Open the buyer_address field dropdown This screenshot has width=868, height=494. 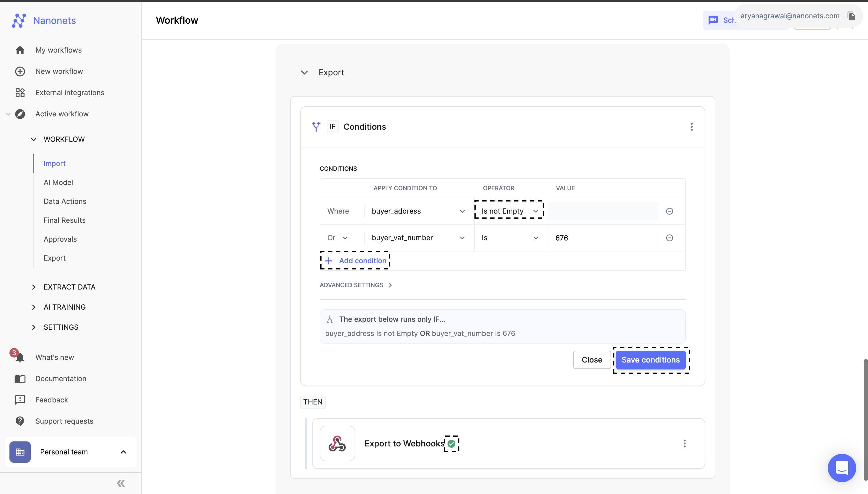[418, 211]
